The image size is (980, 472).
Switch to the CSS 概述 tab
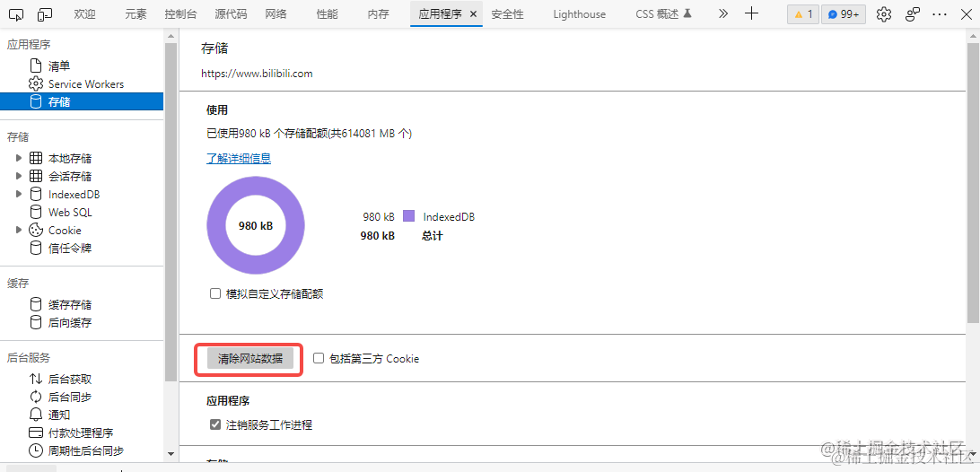click(663, 14)
